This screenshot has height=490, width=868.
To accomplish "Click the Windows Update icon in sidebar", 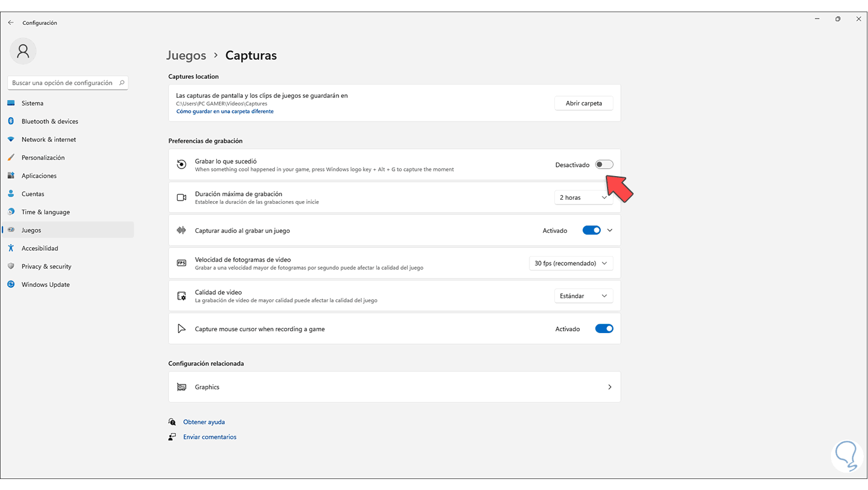I will click(x=11, y=284).
